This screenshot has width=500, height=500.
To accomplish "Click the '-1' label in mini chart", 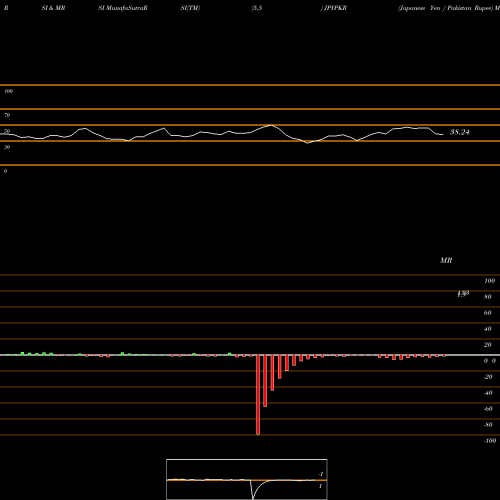I will [x=321, y=474].
